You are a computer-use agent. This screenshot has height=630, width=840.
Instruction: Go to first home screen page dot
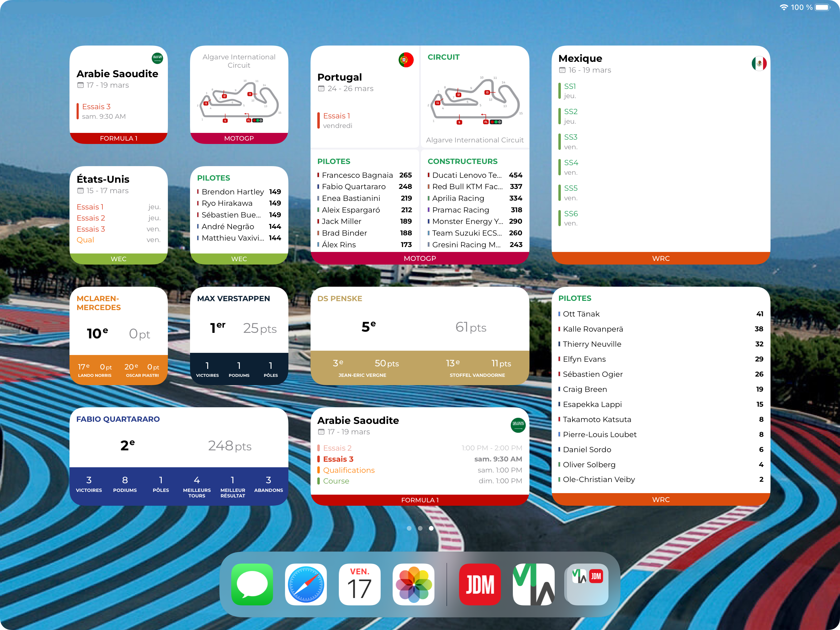pyautogui.click(x=409, y=528)
